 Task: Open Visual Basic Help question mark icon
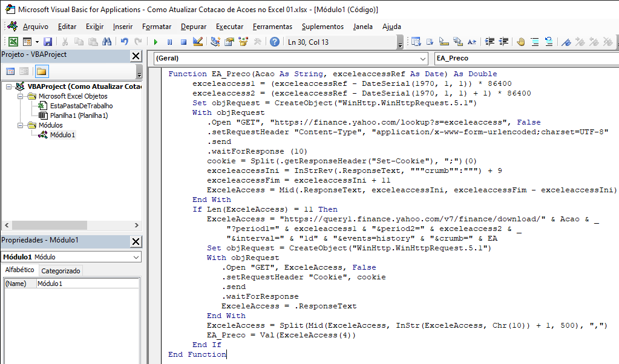click(275, 42)
